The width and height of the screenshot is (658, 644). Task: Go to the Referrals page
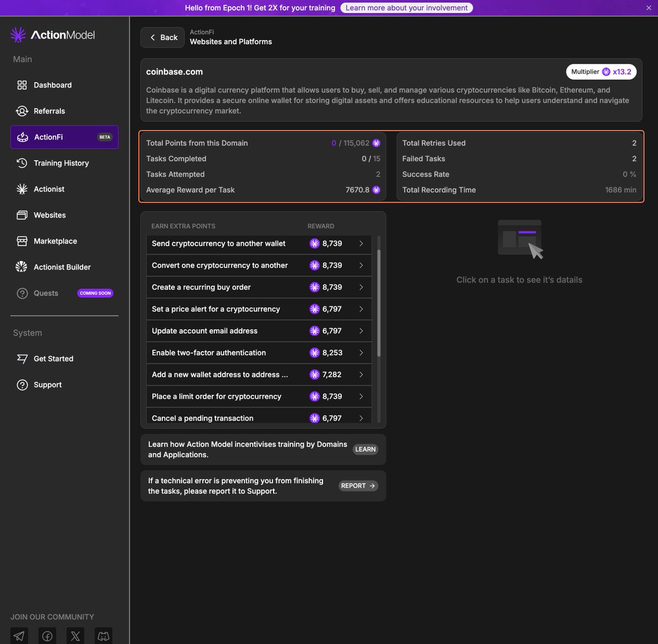64,111
